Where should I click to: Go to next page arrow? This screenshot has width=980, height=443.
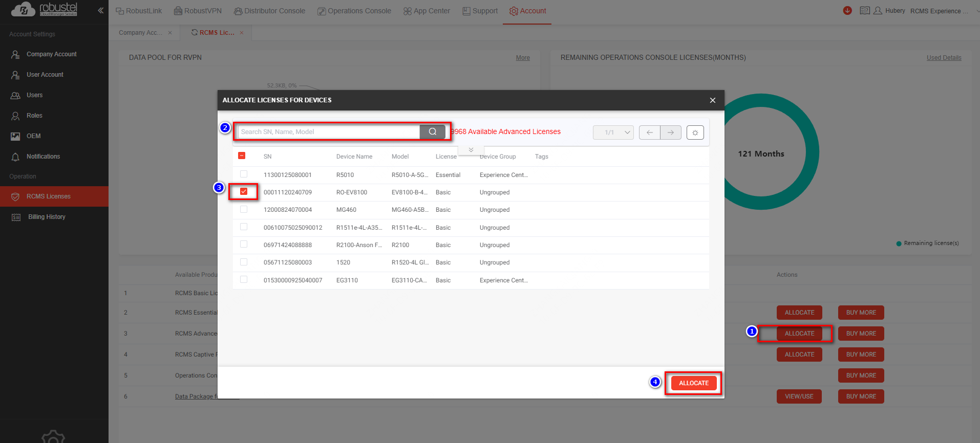coord(670,132)
